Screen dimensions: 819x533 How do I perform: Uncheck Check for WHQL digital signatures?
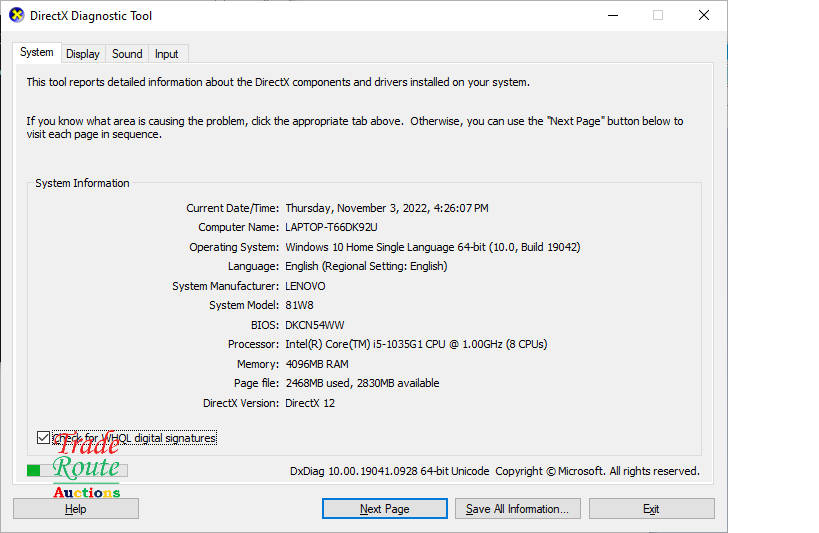point(43,438)
